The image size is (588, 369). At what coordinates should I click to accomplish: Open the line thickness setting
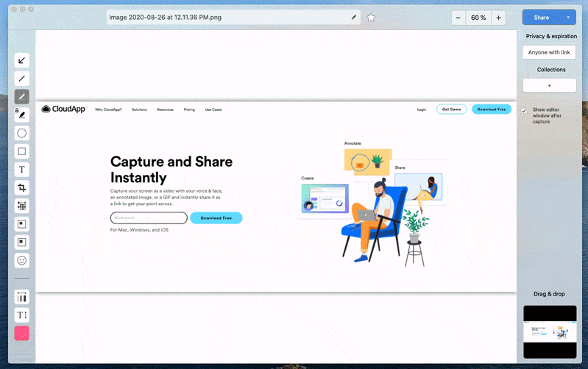click(22, 297)
